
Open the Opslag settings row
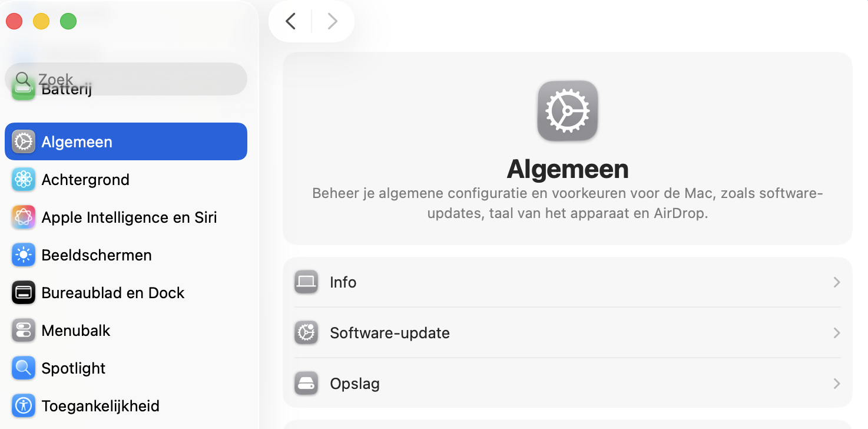tap(567, 383)
